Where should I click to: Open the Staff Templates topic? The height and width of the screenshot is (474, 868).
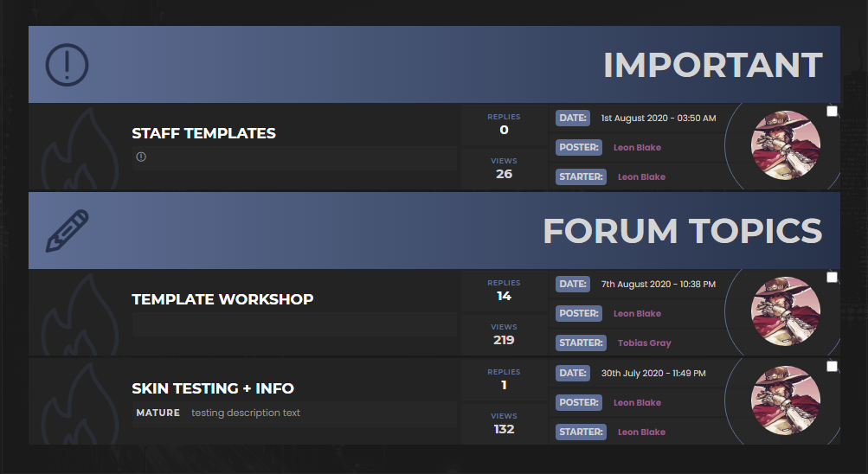203,134
